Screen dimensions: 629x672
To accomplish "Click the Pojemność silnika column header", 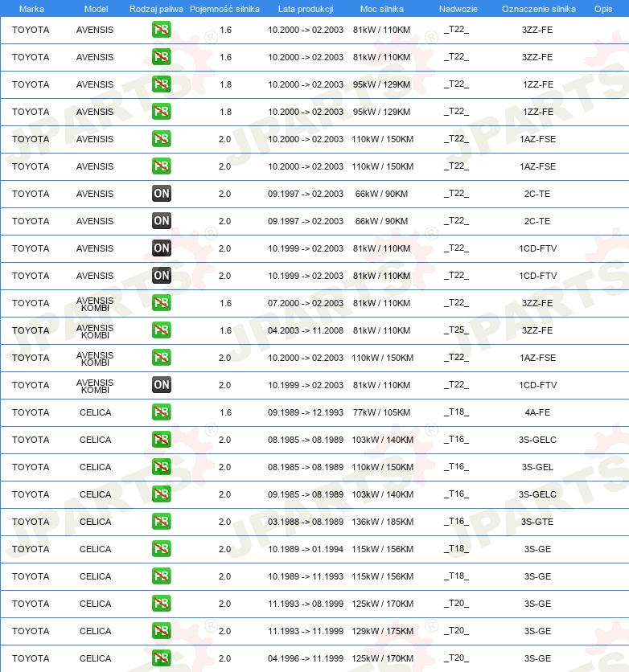I will coord(224,9).
